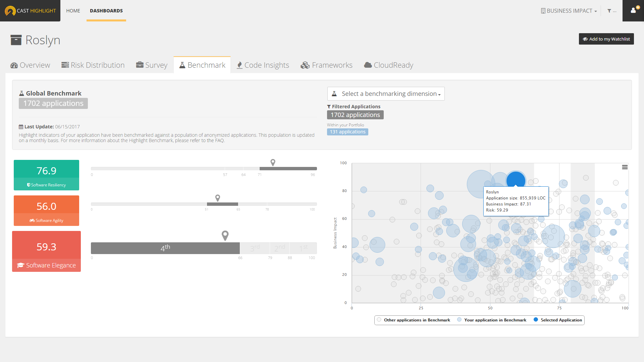Click the Roslyn page title
The width and height of the screenshot is (644, 362).
coord(43,40)
